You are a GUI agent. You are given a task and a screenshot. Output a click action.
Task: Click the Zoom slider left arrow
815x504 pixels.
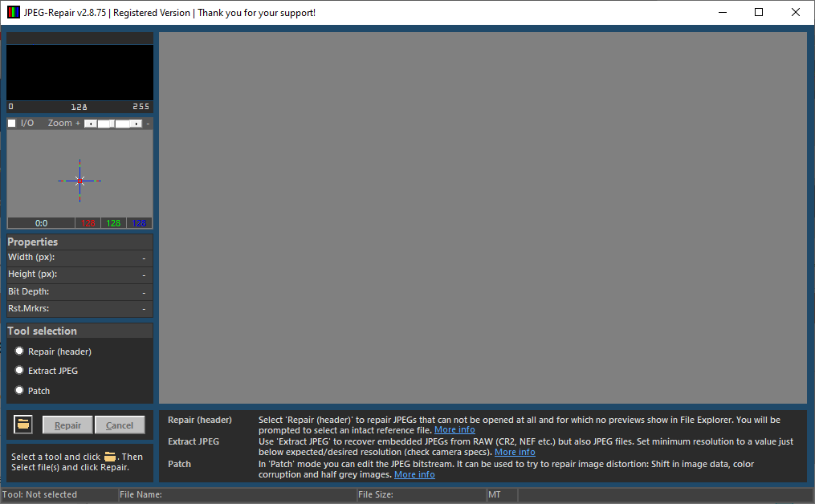coord(91,124)
